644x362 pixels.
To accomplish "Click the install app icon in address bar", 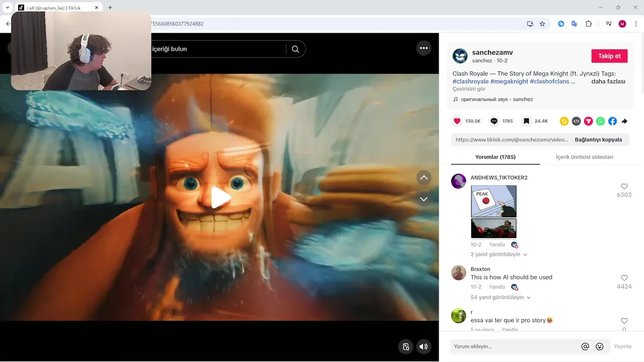I will tap(530, 24).
